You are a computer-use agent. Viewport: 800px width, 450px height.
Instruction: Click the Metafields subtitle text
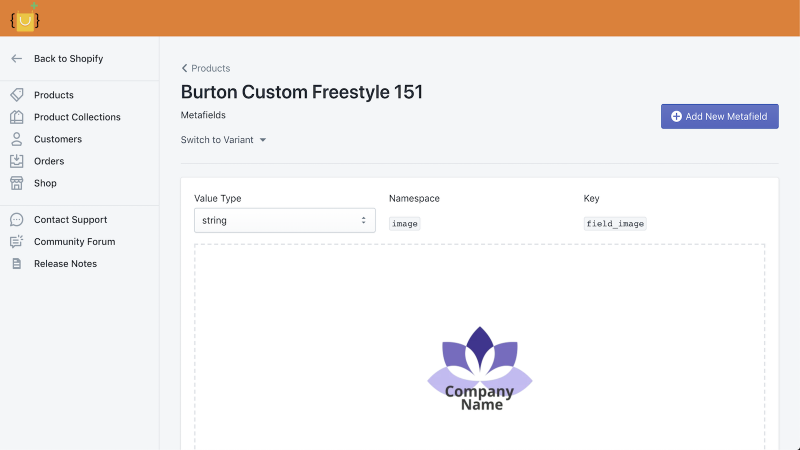point(203,115)
